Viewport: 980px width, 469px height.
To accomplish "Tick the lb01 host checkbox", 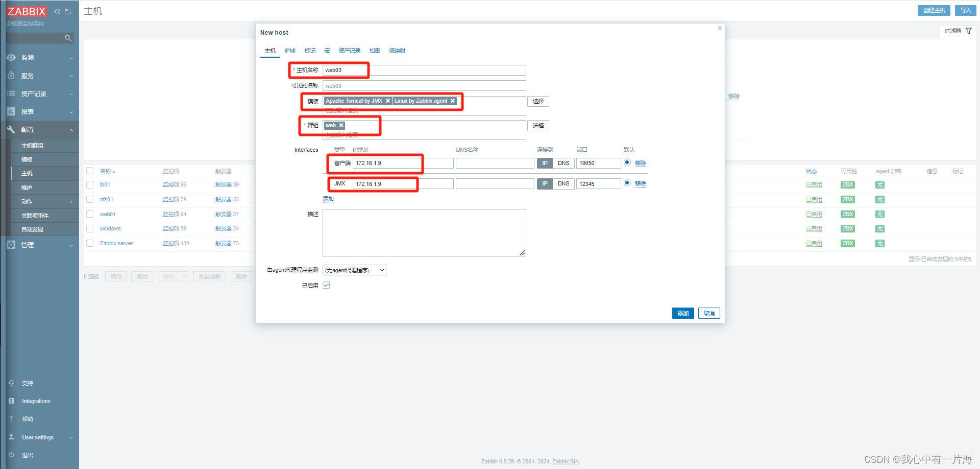I will tap(90, 184).
